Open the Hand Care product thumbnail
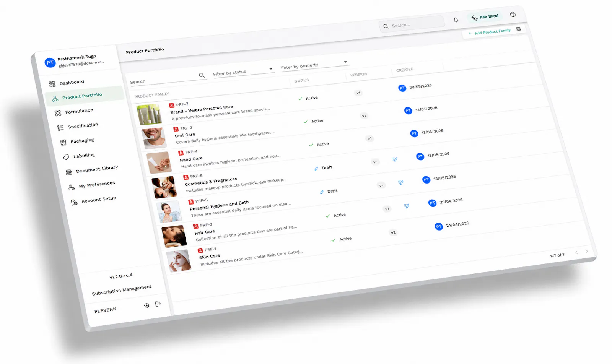 (160, 162)
